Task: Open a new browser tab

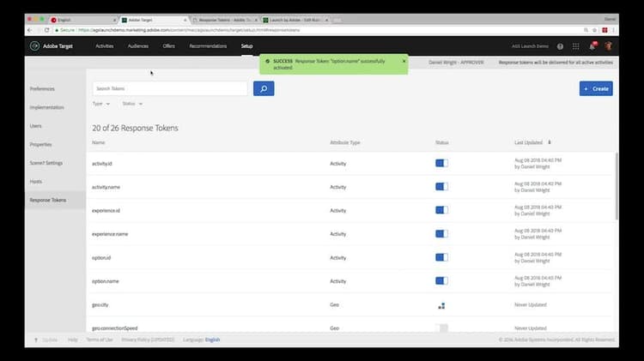Action: (x=337, y=20)
